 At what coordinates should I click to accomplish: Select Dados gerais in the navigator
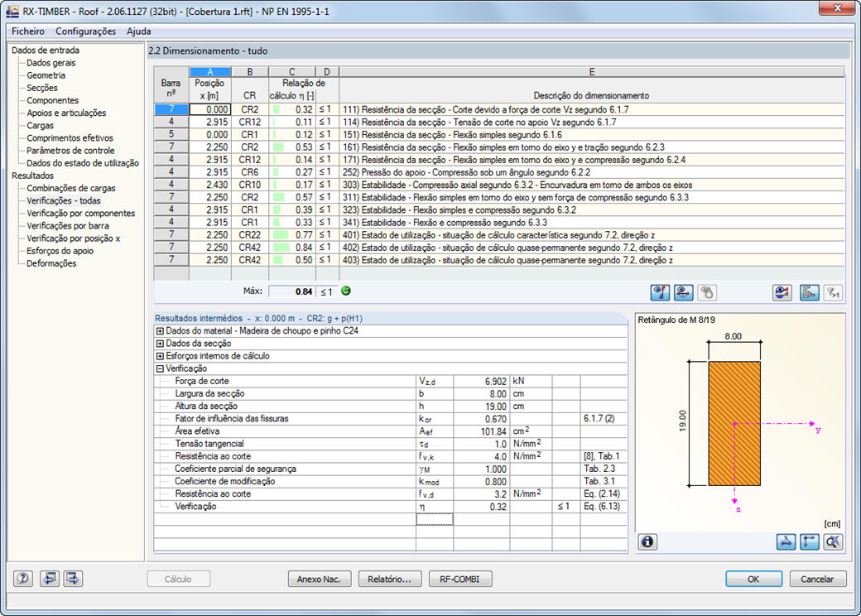click(51, 63)
